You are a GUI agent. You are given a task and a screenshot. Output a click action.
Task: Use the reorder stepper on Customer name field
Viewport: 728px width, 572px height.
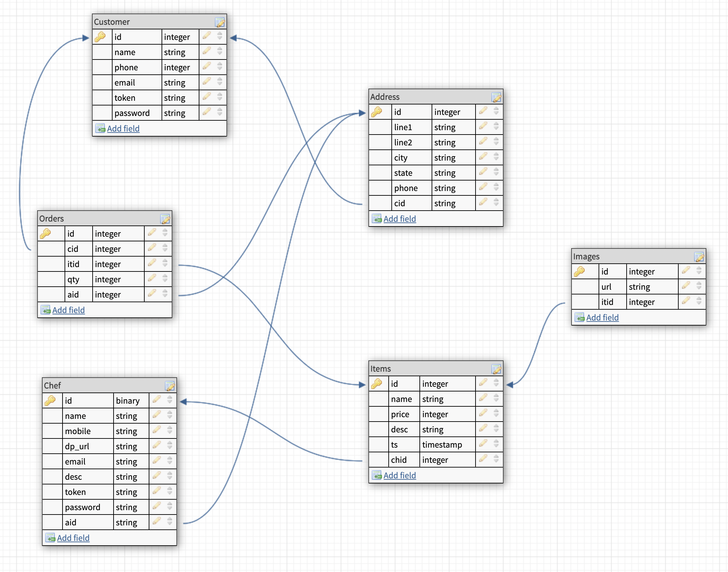(x=219, y=52)
